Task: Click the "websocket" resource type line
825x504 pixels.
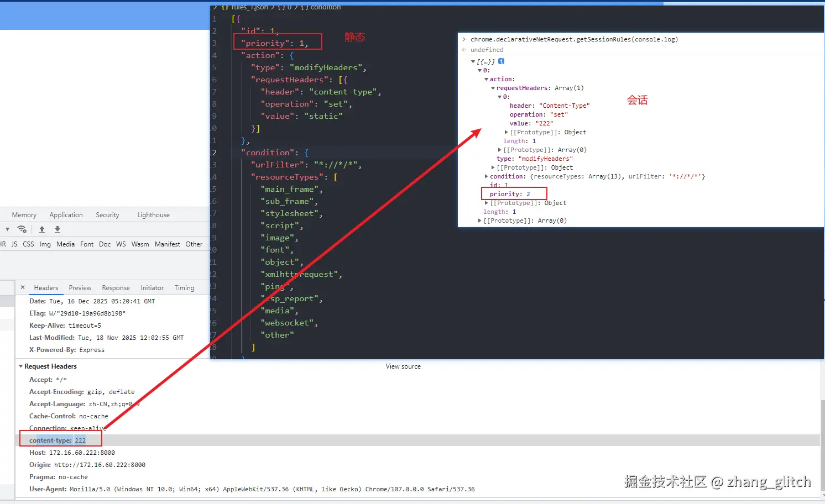Action: click(x=289, y=323)
